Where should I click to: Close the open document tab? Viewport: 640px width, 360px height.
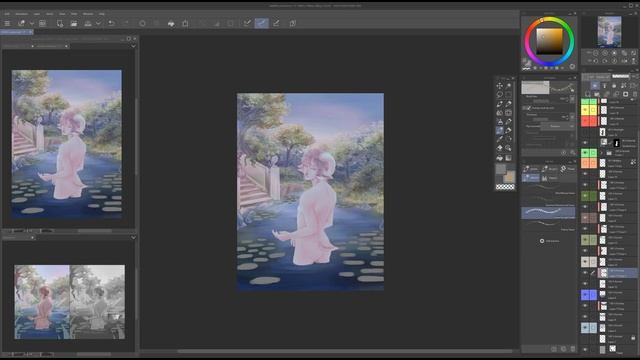coord(31,32)
